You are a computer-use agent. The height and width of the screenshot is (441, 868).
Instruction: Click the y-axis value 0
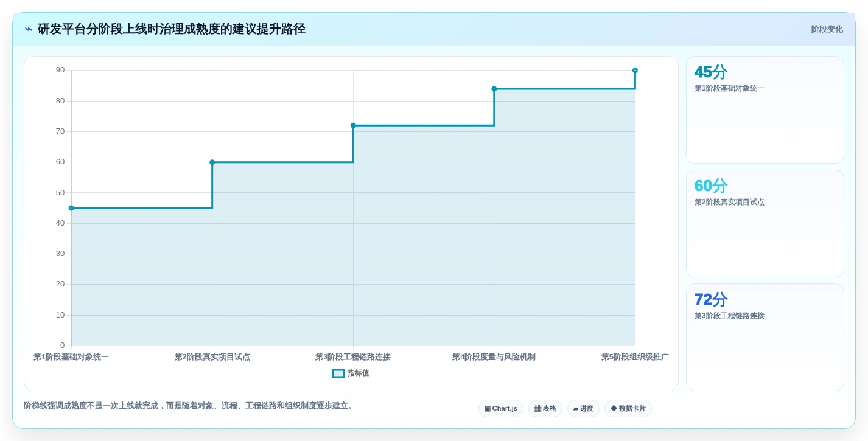pos(62,346)
